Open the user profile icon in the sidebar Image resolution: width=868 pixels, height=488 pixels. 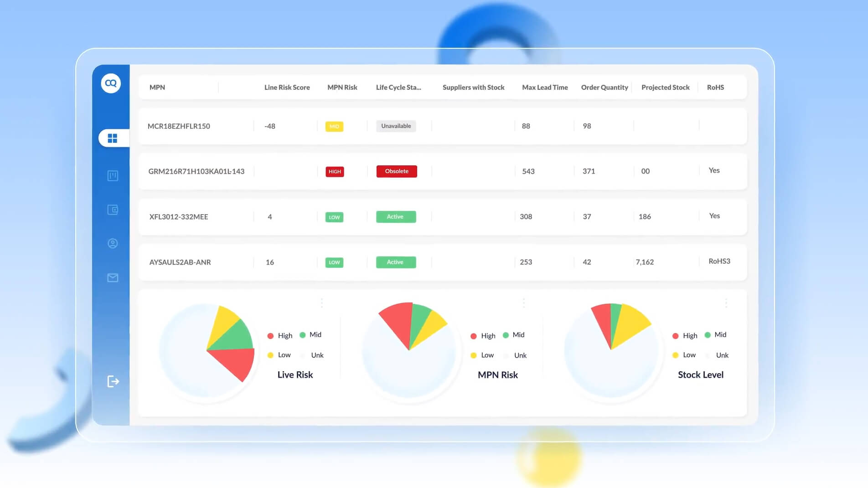click(x=113, y=243)
